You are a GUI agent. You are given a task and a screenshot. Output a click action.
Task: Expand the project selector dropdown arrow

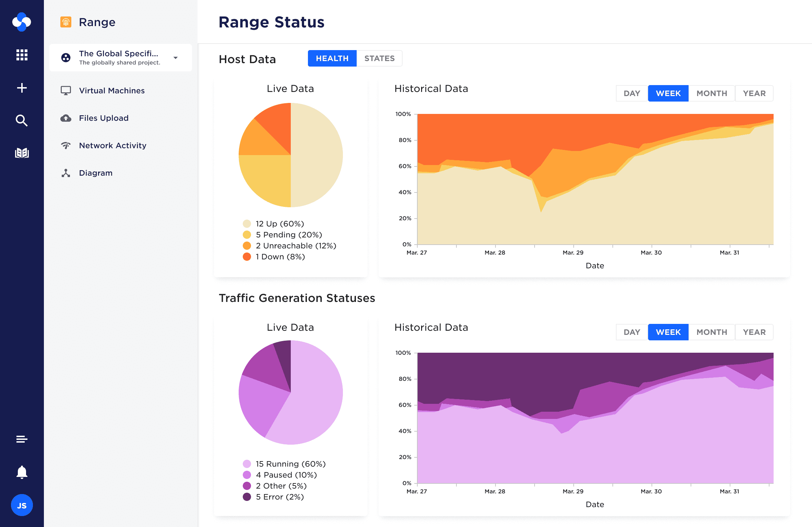coord(176,58)
